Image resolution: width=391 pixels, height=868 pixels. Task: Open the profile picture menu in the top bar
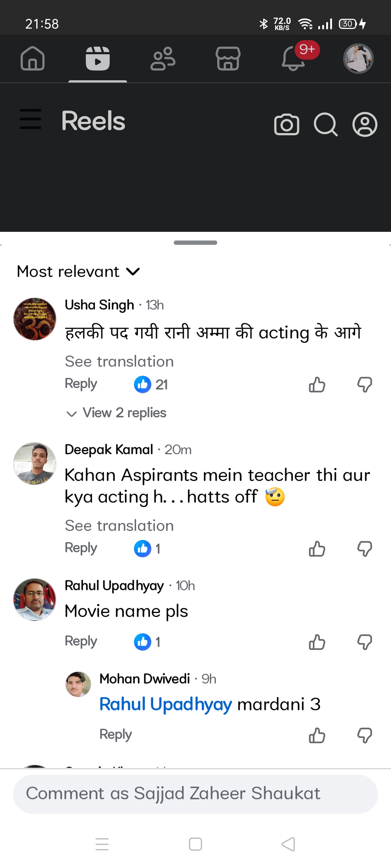[358, 59]
